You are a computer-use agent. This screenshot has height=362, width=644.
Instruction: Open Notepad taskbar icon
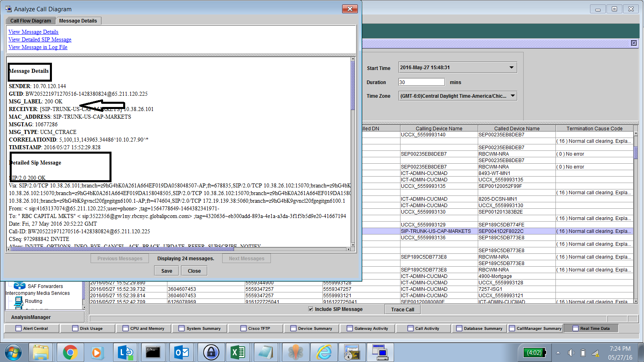coord(266,353)
